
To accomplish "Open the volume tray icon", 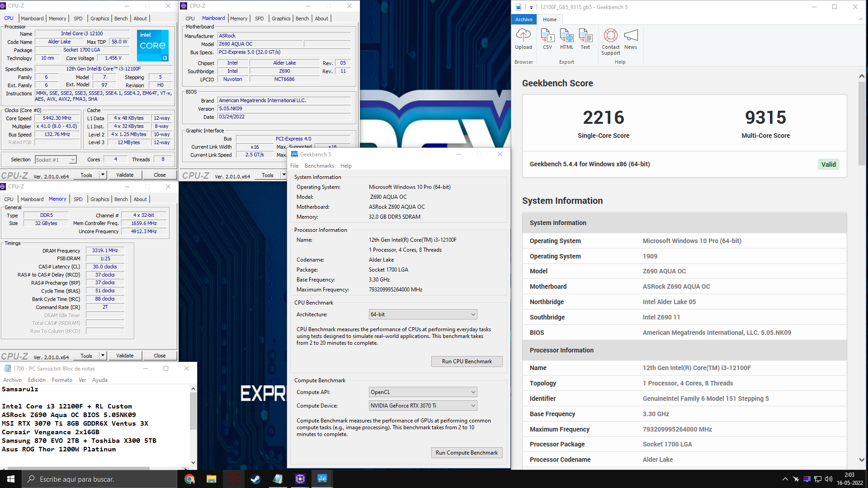I will click(x=828, y=479).
